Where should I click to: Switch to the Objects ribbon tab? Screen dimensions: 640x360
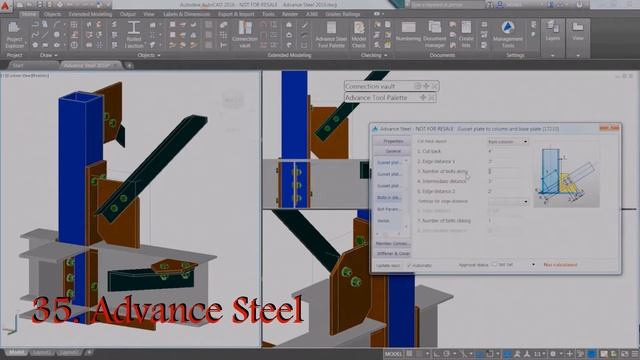(52, 14)
